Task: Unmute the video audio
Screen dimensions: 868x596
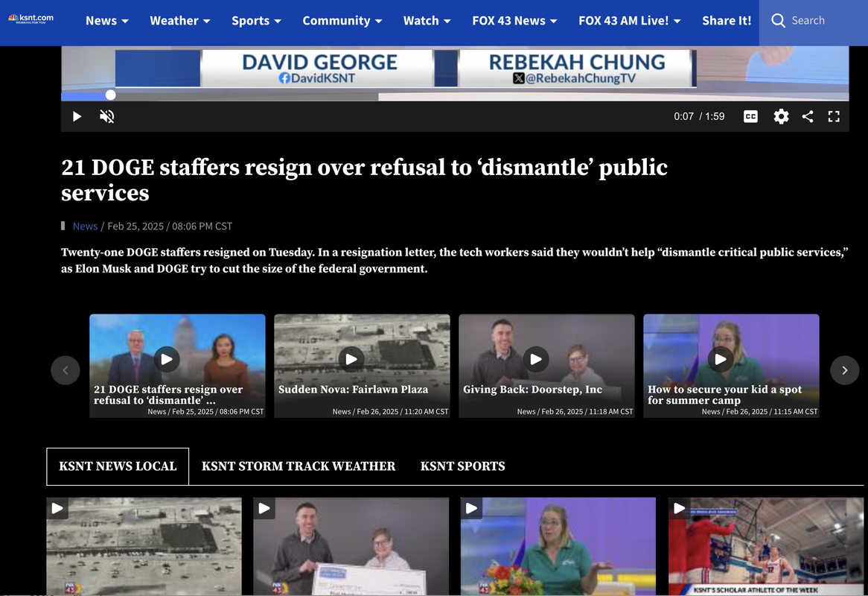Action: (x=107, y=116)
